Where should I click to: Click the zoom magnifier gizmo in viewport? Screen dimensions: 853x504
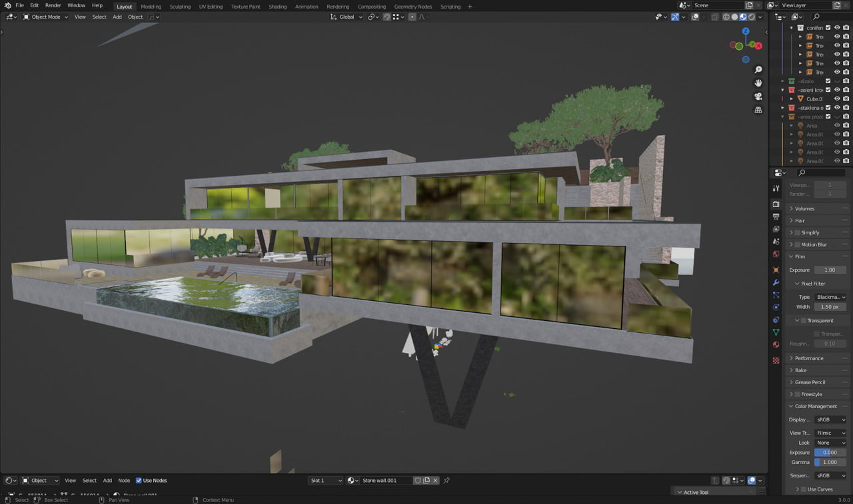[x=758, y=70]
